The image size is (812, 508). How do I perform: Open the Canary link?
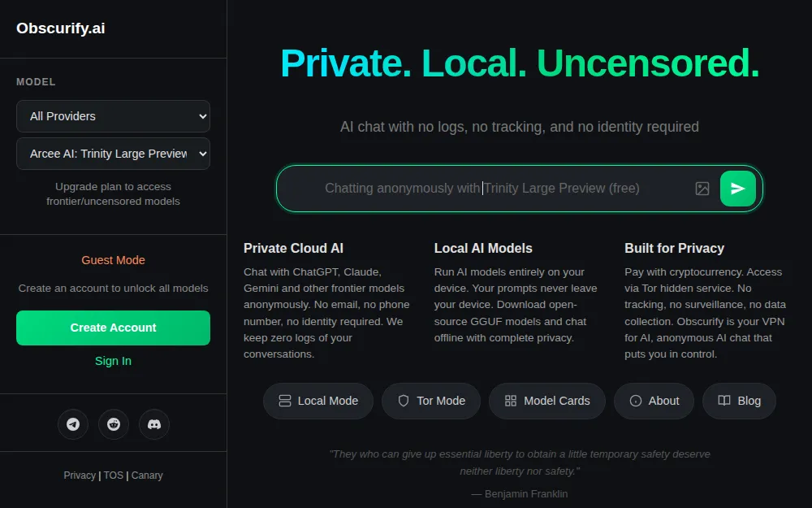pos(147,475)
